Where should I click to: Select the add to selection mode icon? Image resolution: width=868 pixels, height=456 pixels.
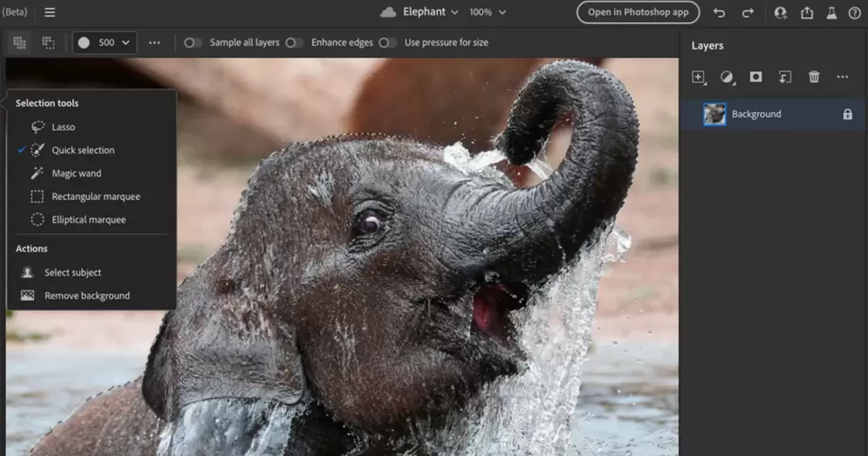20,43
